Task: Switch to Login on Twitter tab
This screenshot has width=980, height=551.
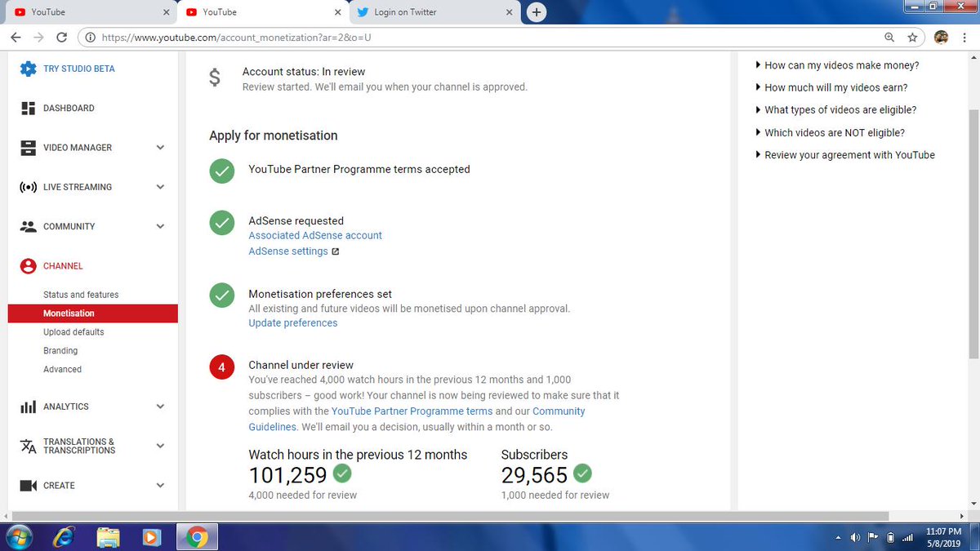Action: pyautogui.click(x=433, y=12)
